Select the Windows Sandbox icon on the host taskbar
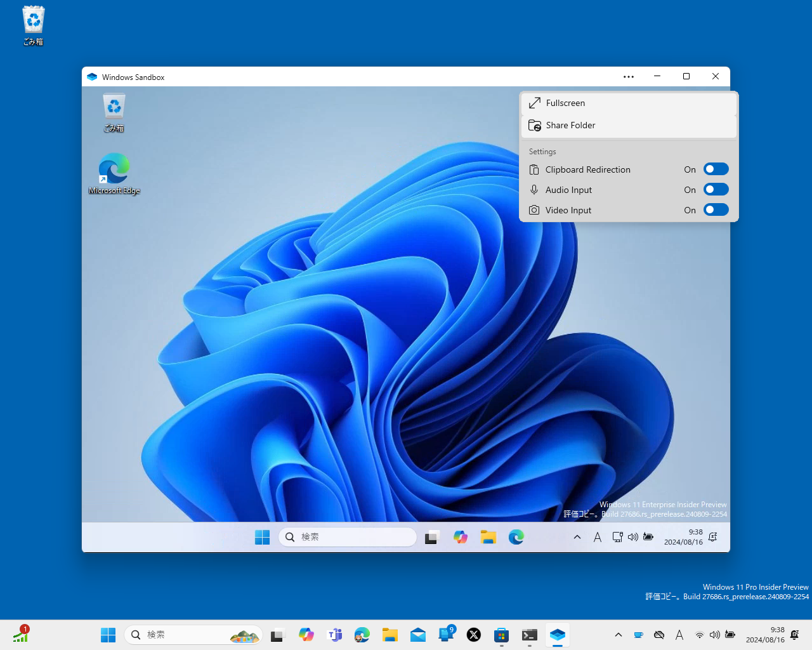812x650 pixels. point(558,635)
